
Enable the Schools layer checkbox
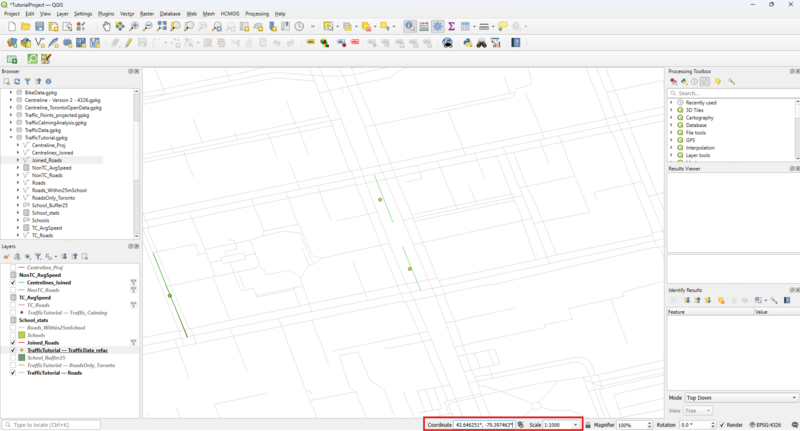point(13,335)
